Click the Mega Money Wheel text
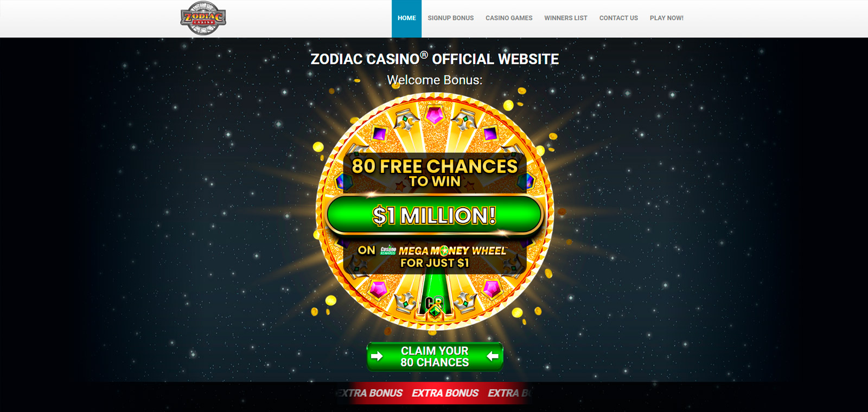 453,251
